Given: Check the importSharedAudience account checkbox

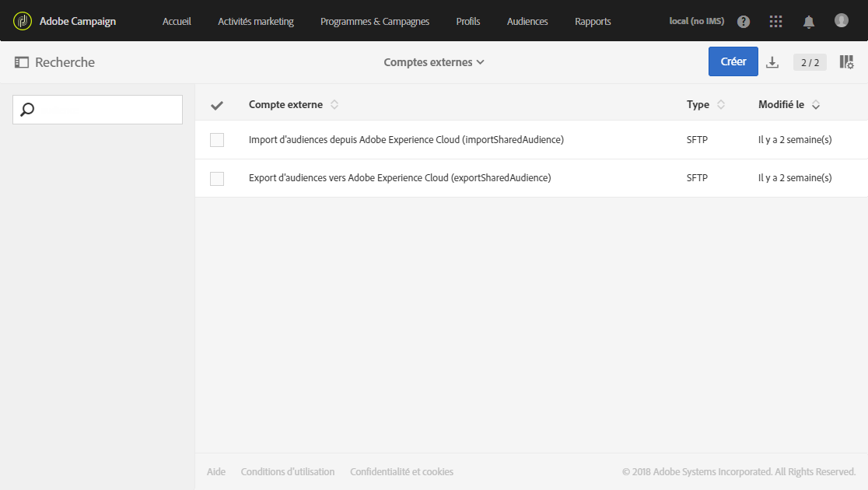Looking at the screenshot, I should [x=217, y=140].
